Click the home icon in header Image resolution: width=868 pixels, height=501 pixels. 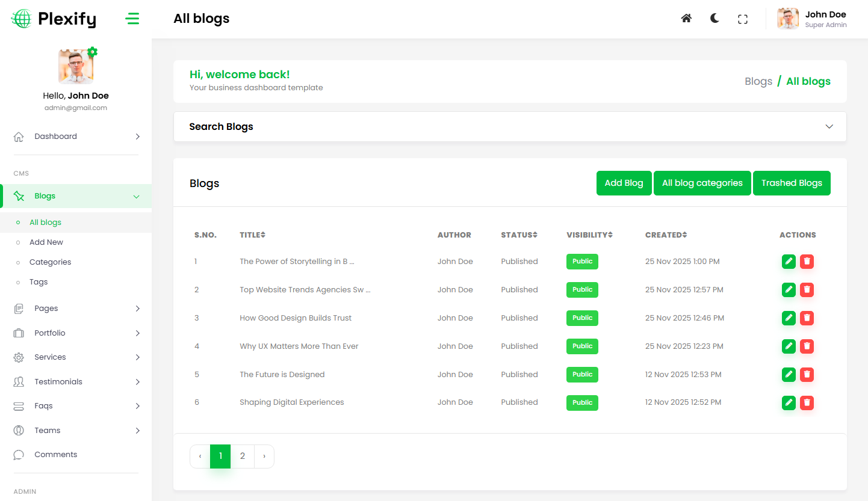(686, 19)
